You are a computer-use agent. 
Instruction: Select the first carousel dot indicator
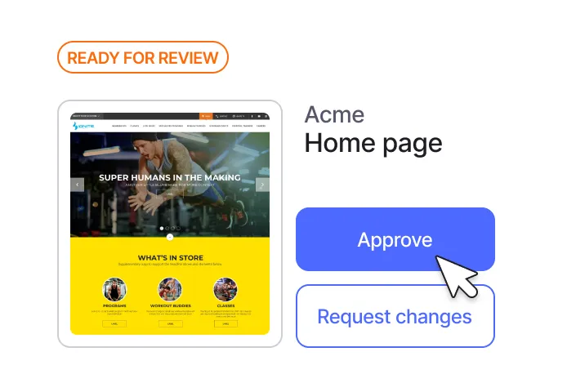click(162, 228)
